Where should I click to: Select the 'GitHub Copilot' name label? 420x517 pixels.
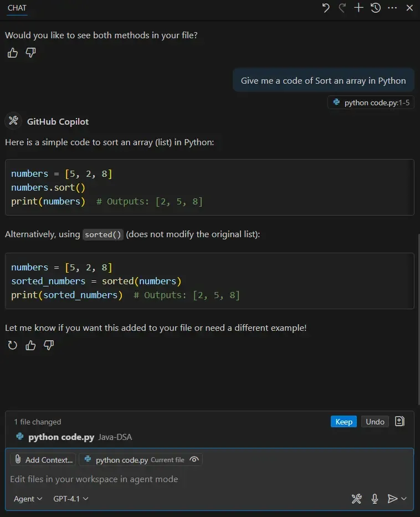point(58,122)
